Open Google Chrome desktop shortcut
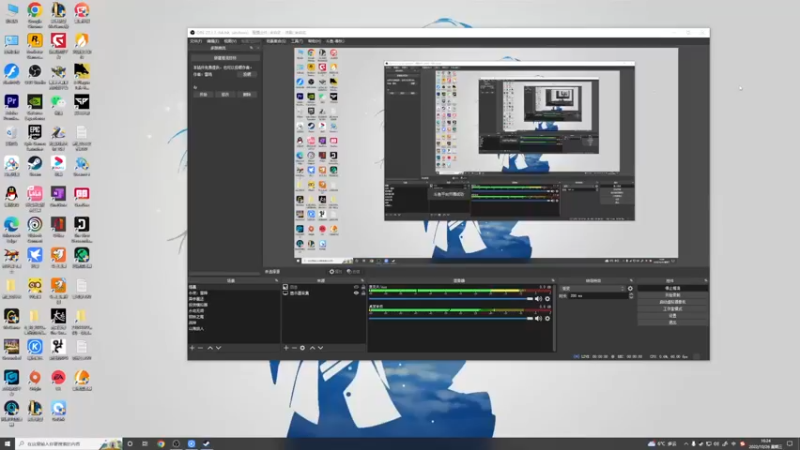Image resolution: width=800 pixels, height=450 pixels. click(x=35, y=15)
